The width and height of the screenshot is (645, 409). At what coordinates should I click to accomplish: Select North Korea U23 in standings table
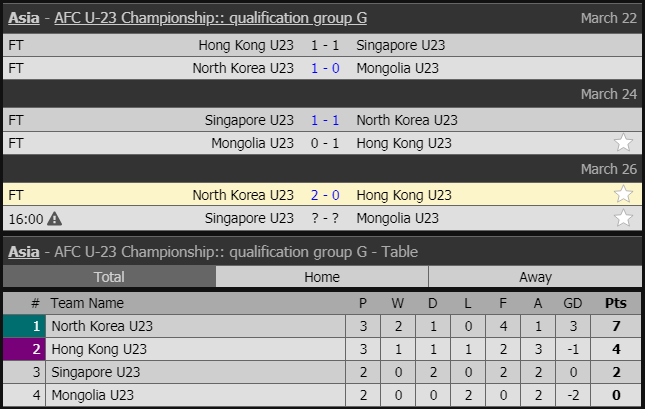pyautogui.click(x=101, y=325)
